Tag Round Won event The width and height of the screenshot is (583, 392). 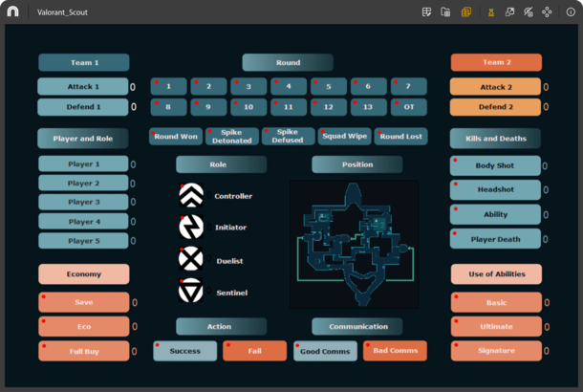point(176,137)
